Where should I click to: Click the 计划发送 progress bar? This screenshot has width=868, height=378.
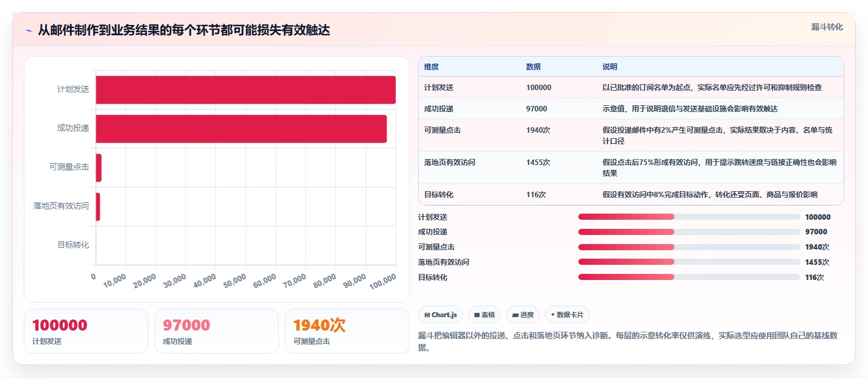[689, 217]
